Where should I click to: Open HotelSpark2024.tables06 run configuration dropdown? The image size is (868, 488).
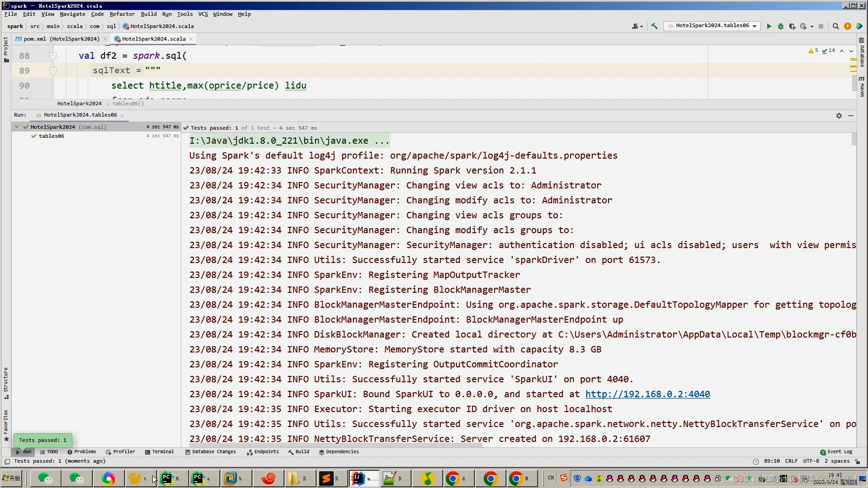click(712, 26)
